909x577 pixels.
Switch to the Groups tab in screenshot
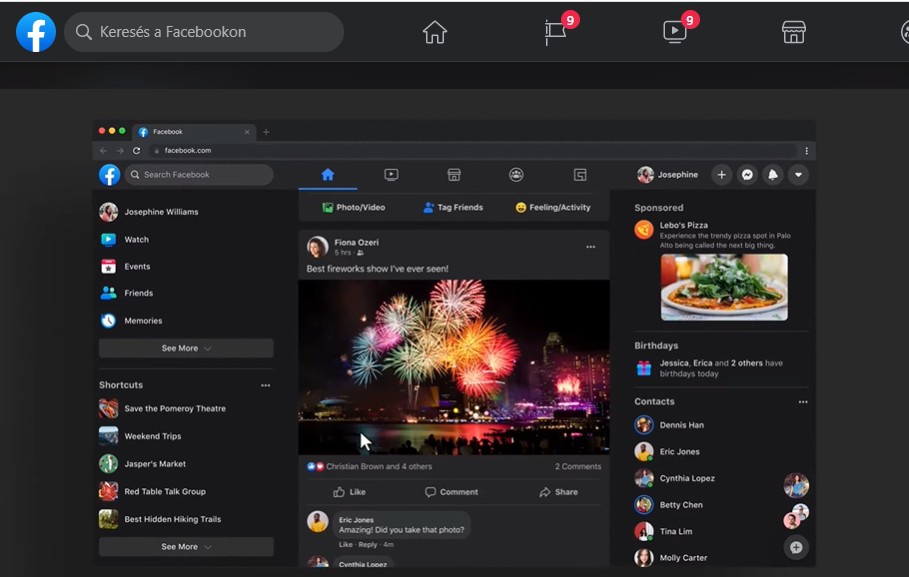pyautogui.click(x=516, y=174)
